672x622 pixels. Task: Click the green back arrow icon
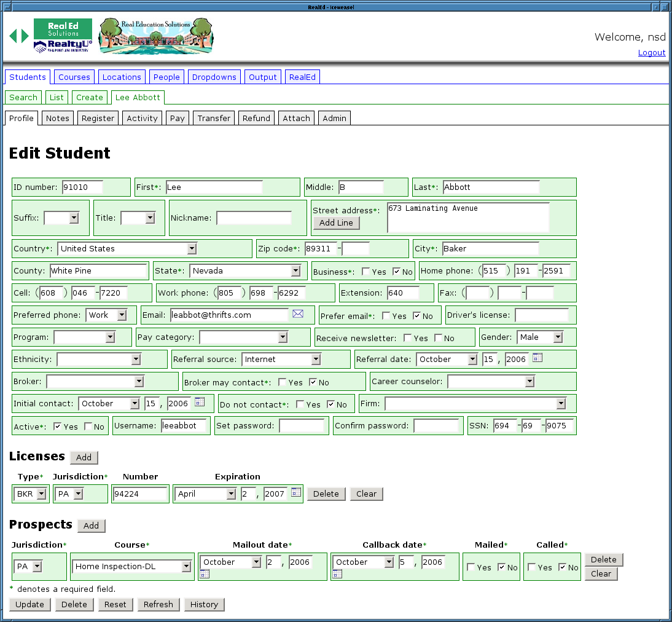pos(13,36)
